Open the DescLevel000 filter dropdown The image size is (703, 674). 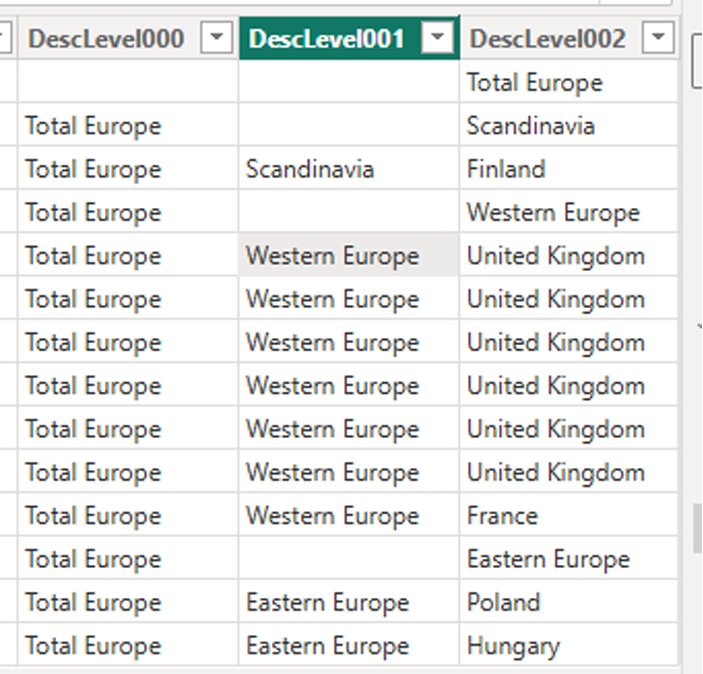tap(216, 38)
